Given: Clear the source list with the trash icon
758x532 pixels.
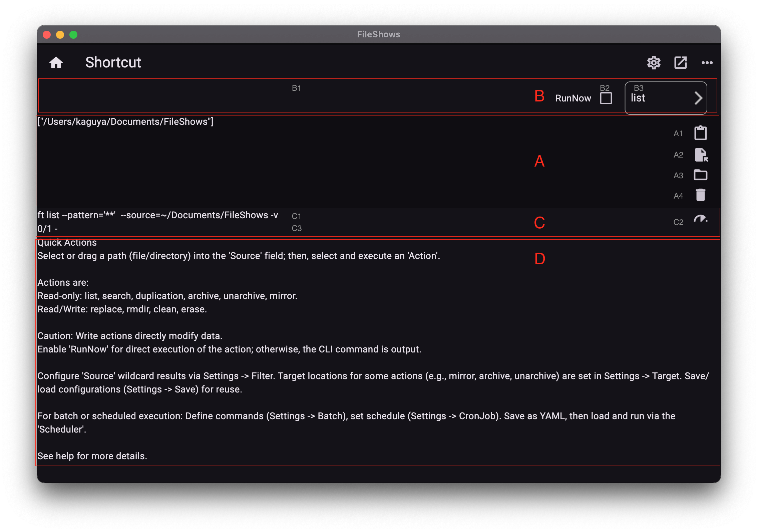Looking at the screenshot, I should 700,195.
